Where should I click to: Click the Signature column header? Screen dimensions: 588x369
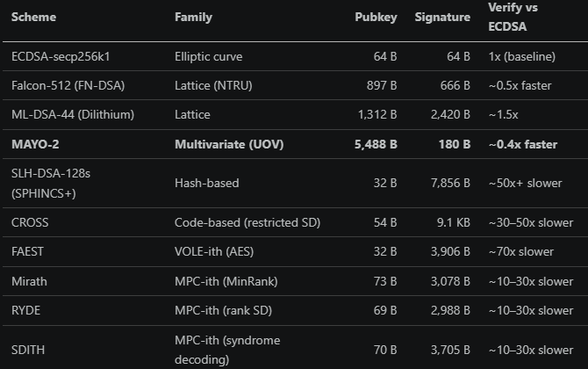pos(441,17)
